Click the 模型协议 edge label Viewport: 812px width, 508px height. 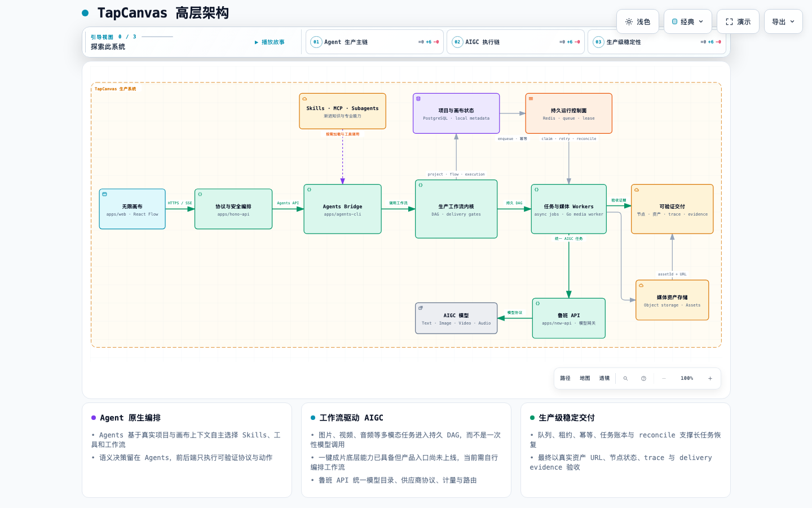pyautogui.click(x=515, y=313)
